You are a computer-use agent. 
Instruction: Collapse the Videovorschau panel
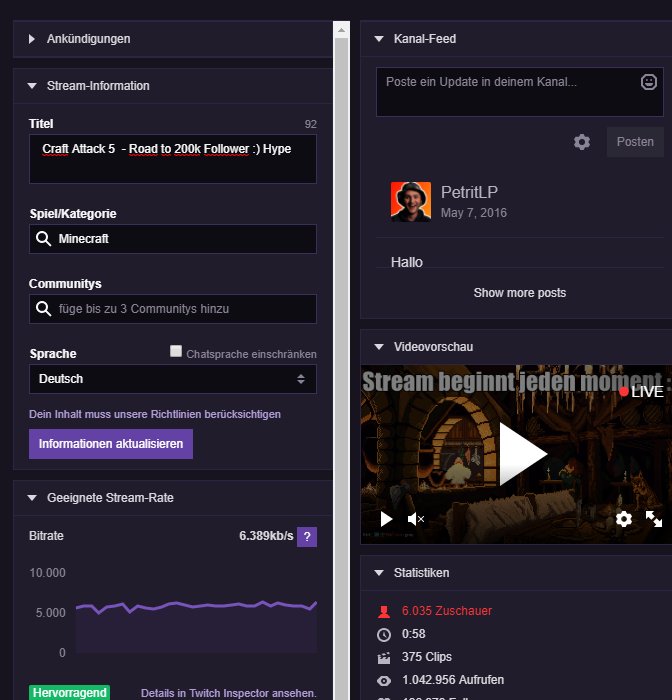point(379,347)
